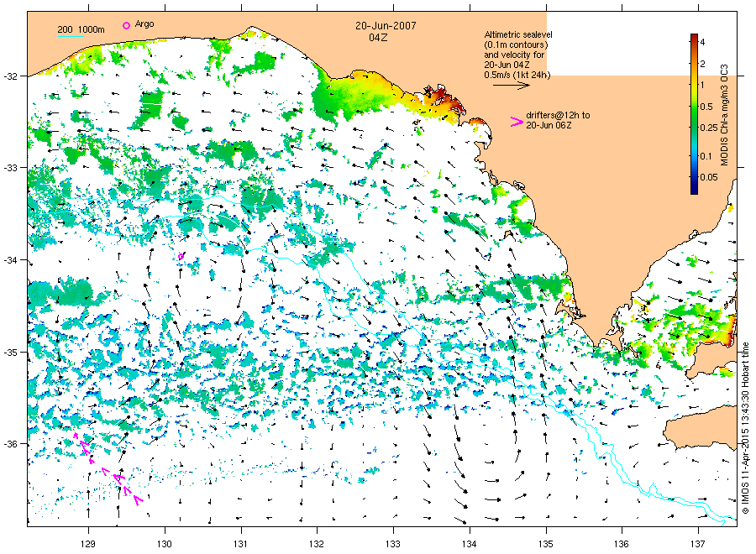This screenshot has height=554, width=756.
Task: Click the 'Argo' legend text
Action: point(144,24)
